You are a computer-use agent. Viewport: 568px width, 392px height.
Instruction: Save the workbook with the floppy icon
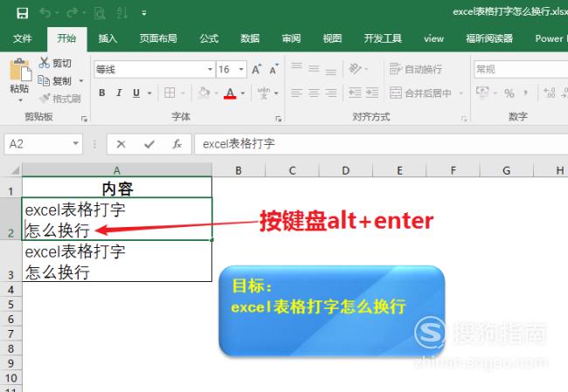[x=22, y=13]
